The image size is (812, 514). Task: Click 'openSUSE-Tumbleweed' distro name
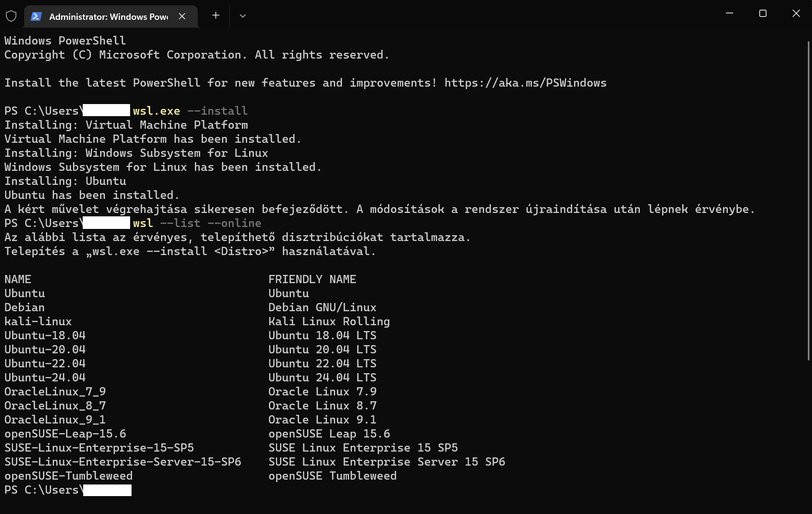tap(69, 476)
